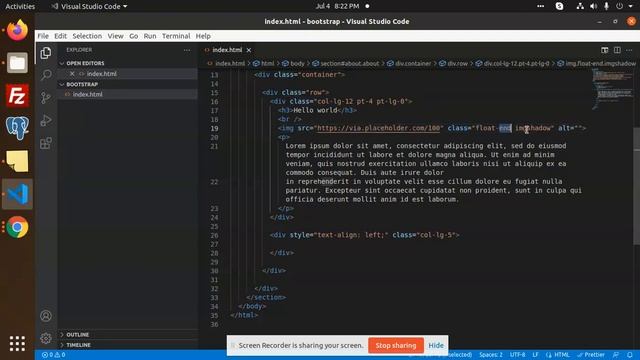Split the editor to the right
640x360 pixels.
[x=617, y=50]
